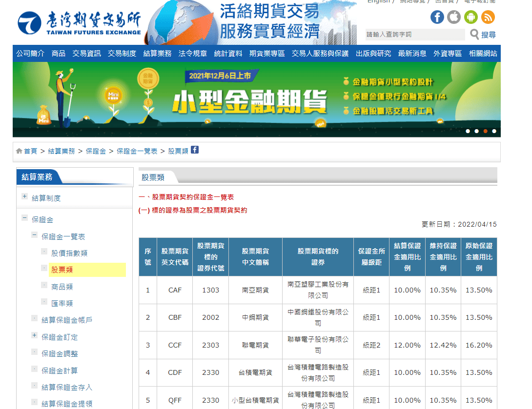The image size is (532, 409).
Task: Click inside the search keyword field
Action: pyautogui.click(x=415, y=35)
